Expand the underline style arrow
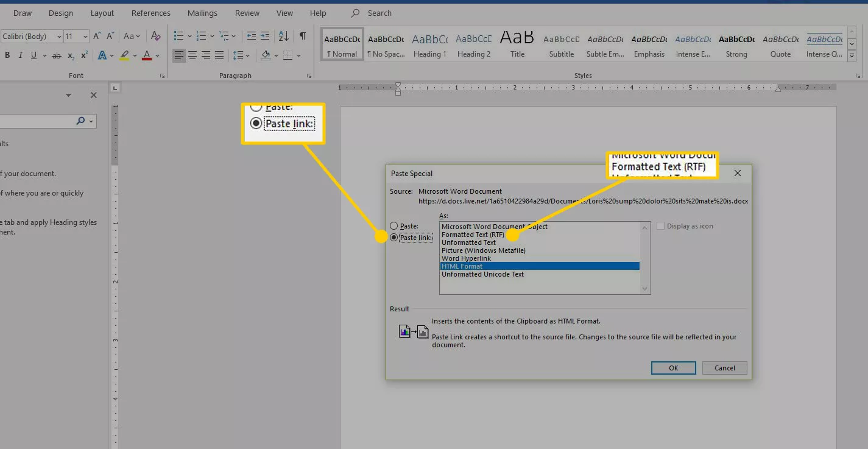 coord(44,55)
